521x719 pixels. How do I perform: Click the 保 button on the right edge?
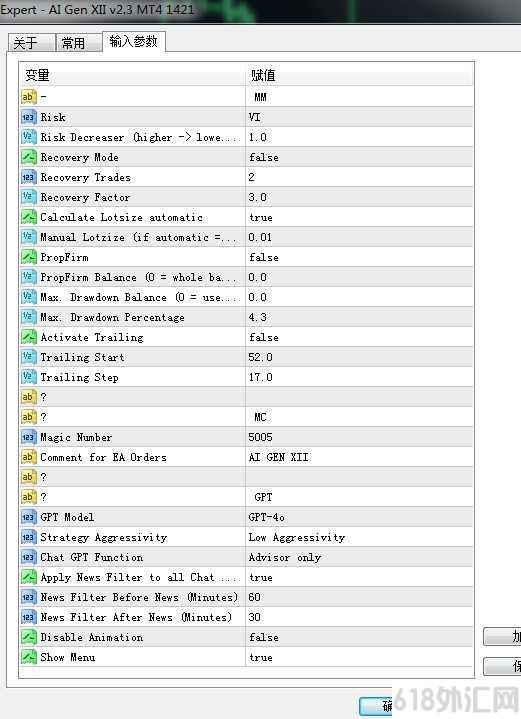coord(502,666)
